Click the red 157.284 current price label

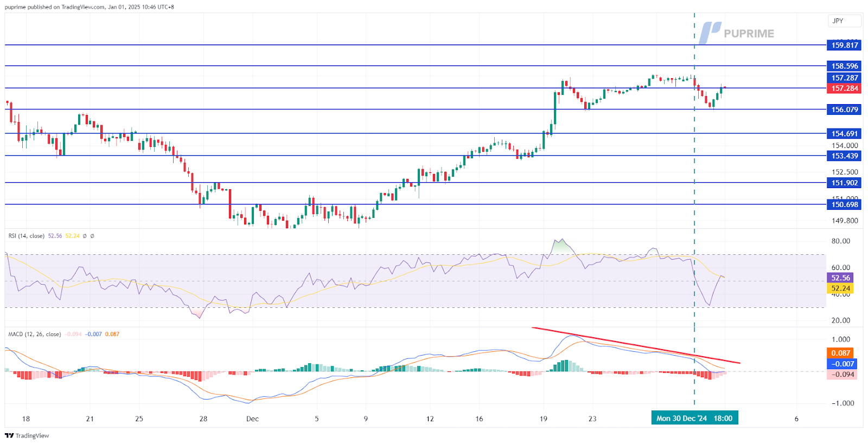[x=844, y=88]
